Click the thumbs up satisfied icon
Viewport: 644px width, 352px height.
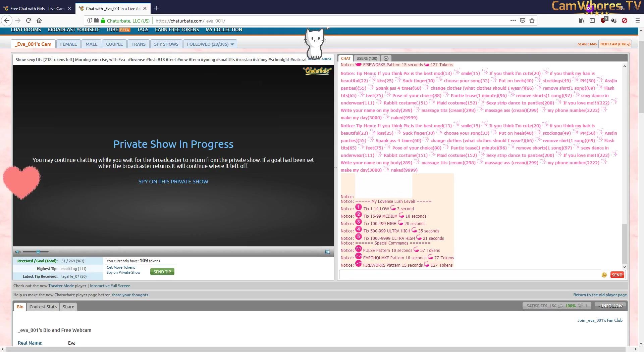560,306
